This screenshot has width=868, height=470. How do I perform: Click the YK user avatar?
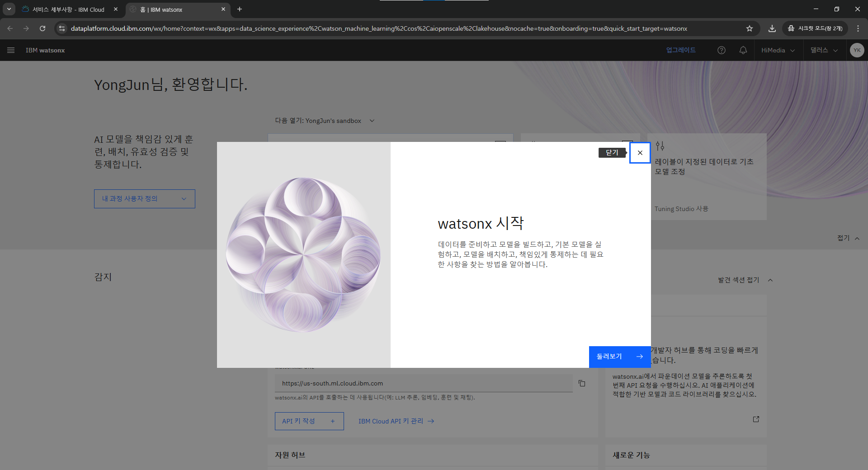point(857,50)
